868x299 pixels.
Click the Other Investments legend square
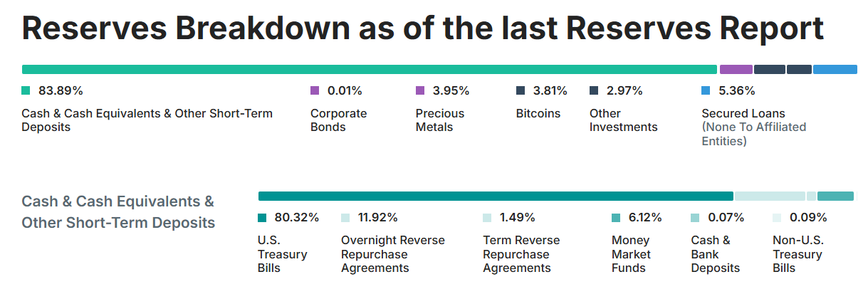pos(594,90)
